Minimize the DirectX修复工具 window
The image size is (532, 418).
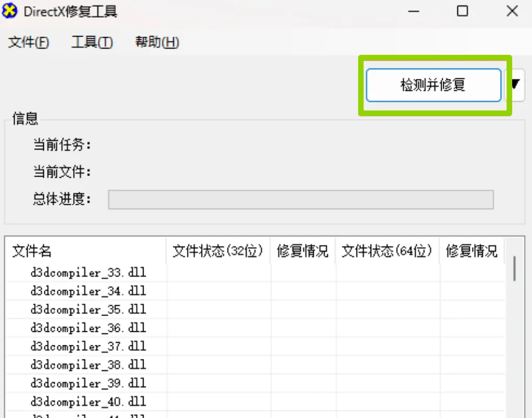[x=413, y=11]
